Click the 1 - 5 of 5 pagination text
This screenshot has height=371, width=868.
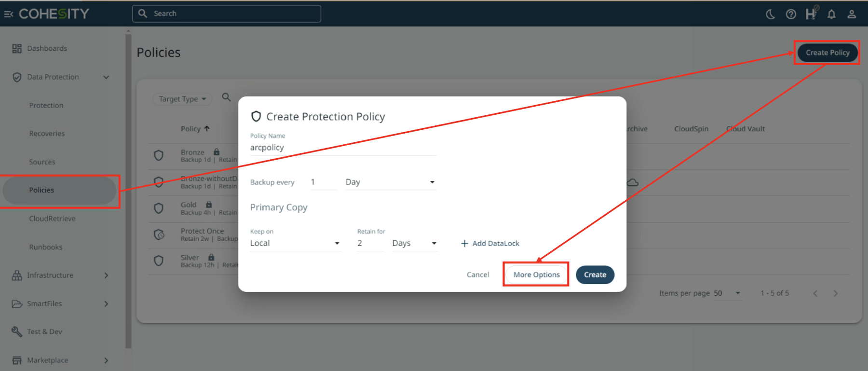pyautogui.click(x=774, y=293)
